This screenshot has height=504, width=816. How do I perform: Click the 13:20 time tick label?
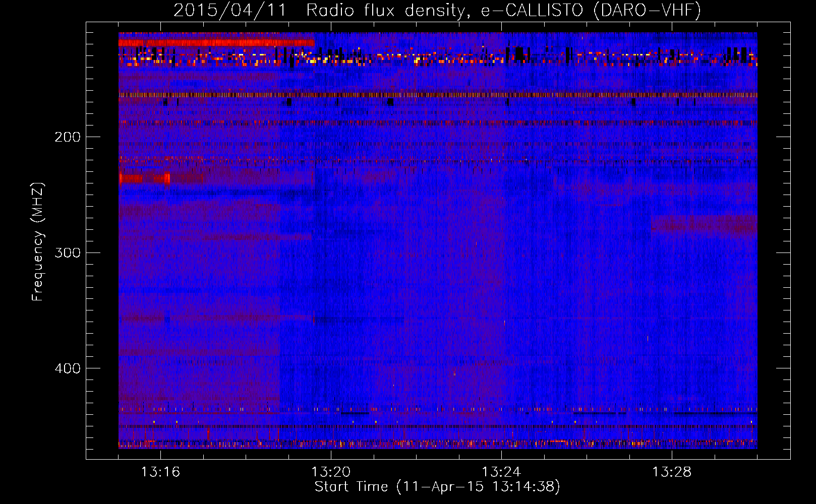pyautogui.click(x=331, y=472)
